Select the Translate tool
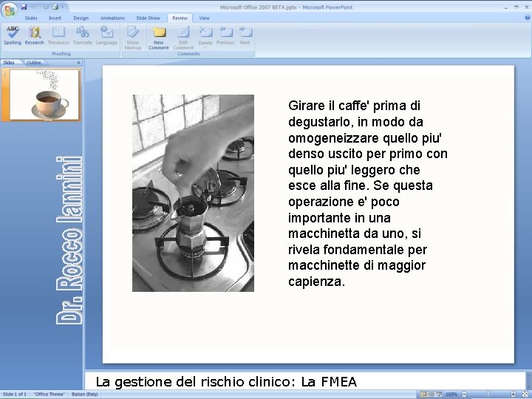 83,35
